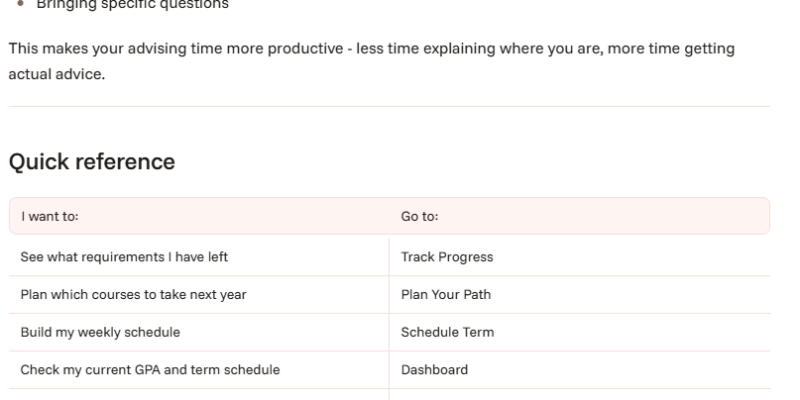Click the "Bringing specific questions" bullet text
800x400 pixels.
(133, 5)
